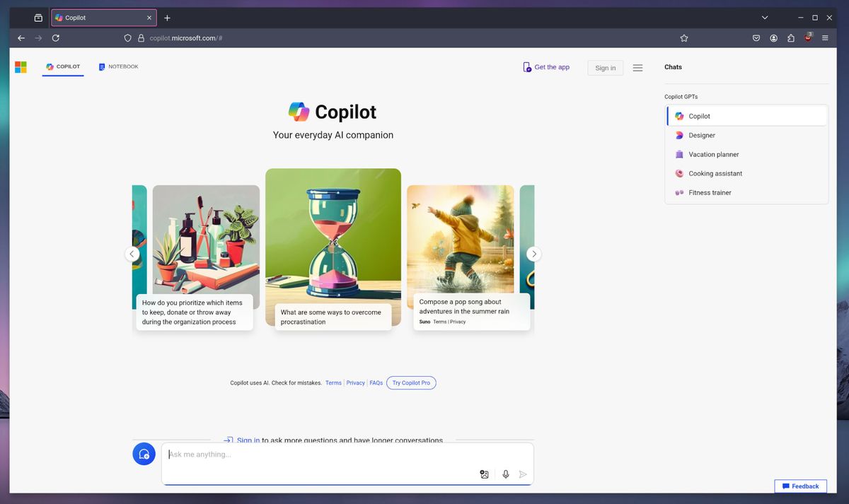
Task: Click the left carousel arrow
Action: [132, 254]
